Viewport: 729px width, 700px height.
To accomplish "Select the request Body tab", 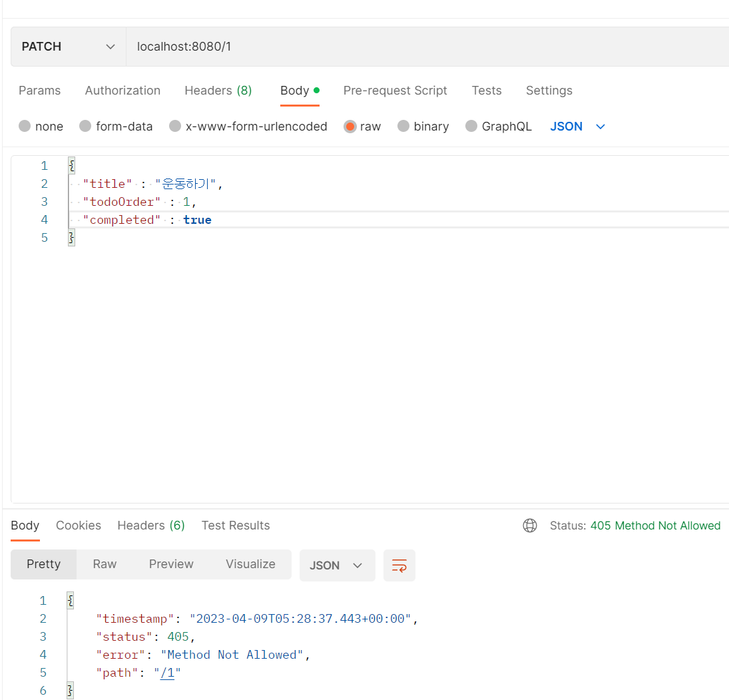I will [300, 90].
